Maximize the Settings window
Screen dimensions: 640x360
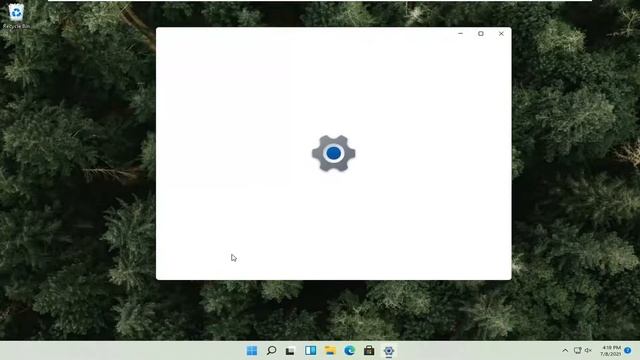click(x=481, y=33)
